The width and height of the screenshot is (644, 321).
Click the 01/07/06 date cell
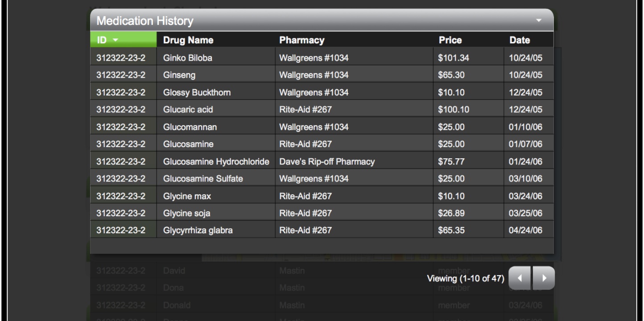pos(528,144)
